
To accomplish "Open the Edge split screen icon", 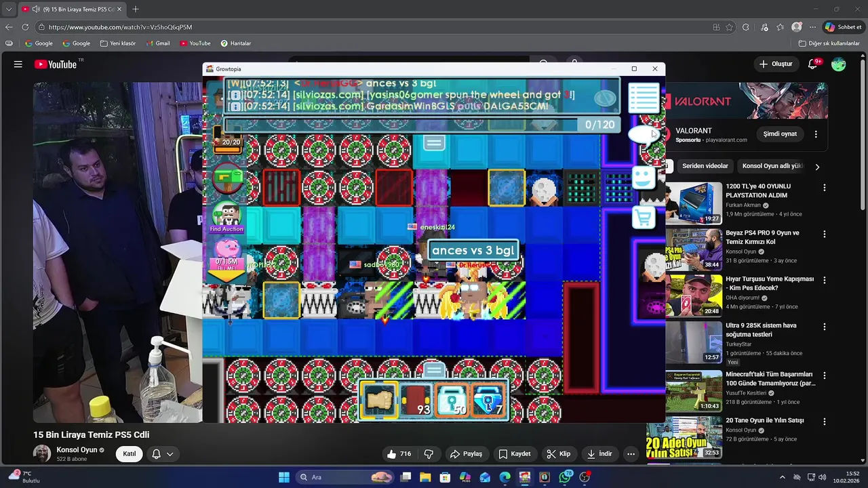I will coord(716,27).
